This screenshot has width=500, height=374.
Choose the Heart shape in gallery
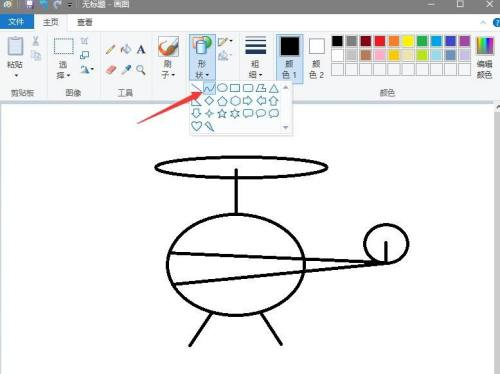196,126
